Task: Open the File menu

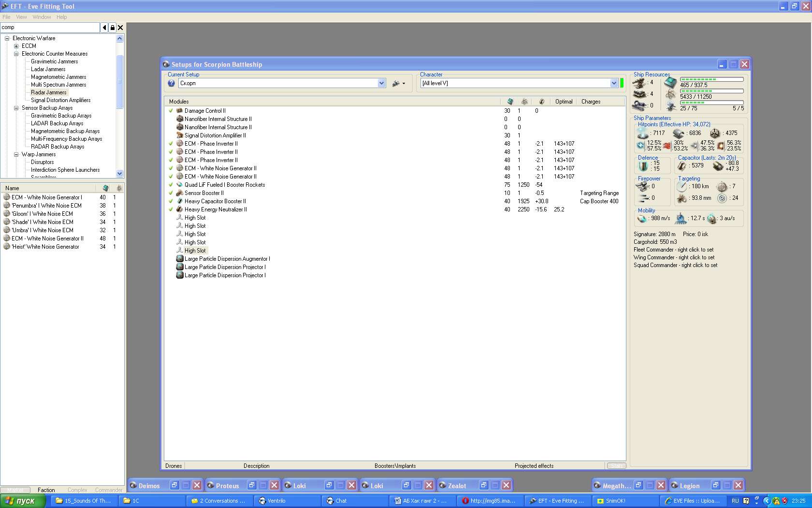Action: point(6,17)
